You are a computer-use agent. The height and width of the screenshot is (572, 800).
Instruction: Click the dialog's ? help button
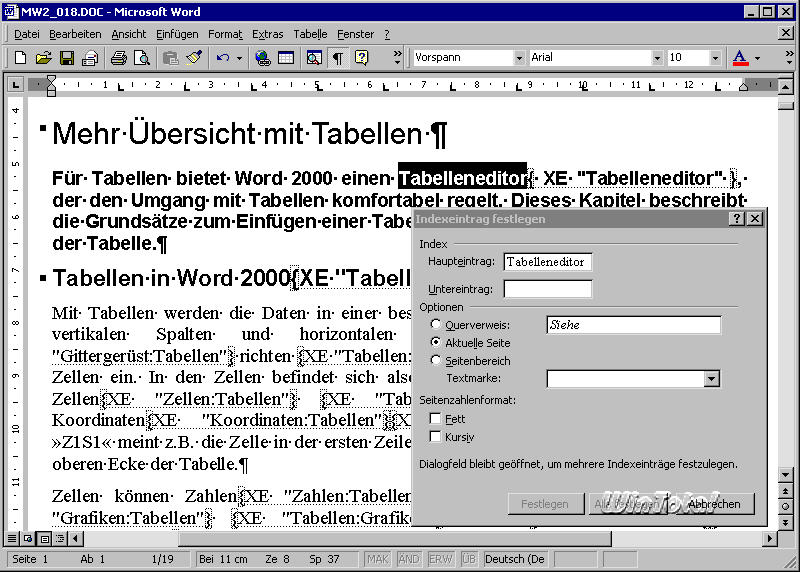coord(737,219)
